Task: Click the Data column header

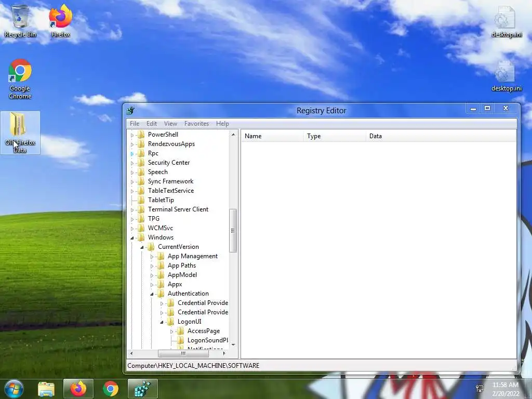Action: [441, 136]
